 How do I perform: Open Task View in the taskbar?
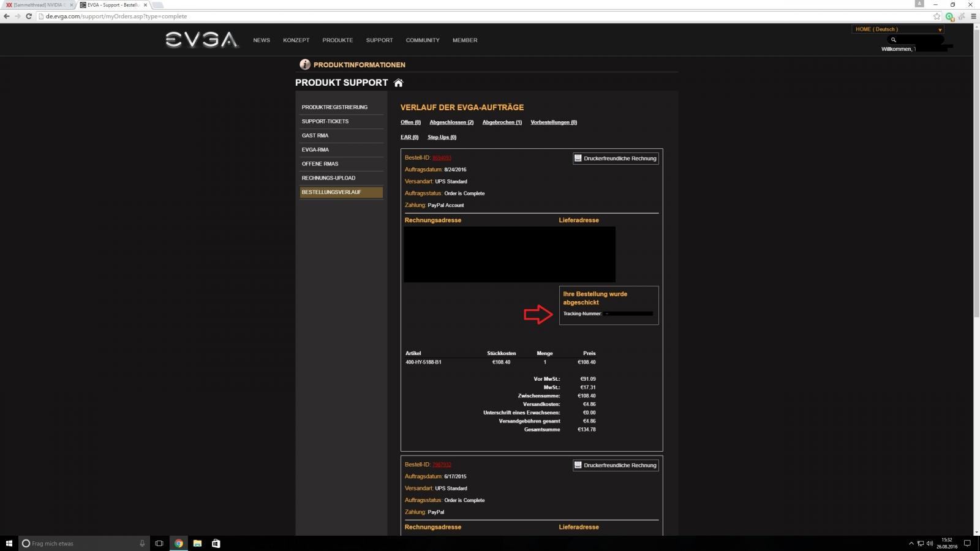click(x=159, y=543)
